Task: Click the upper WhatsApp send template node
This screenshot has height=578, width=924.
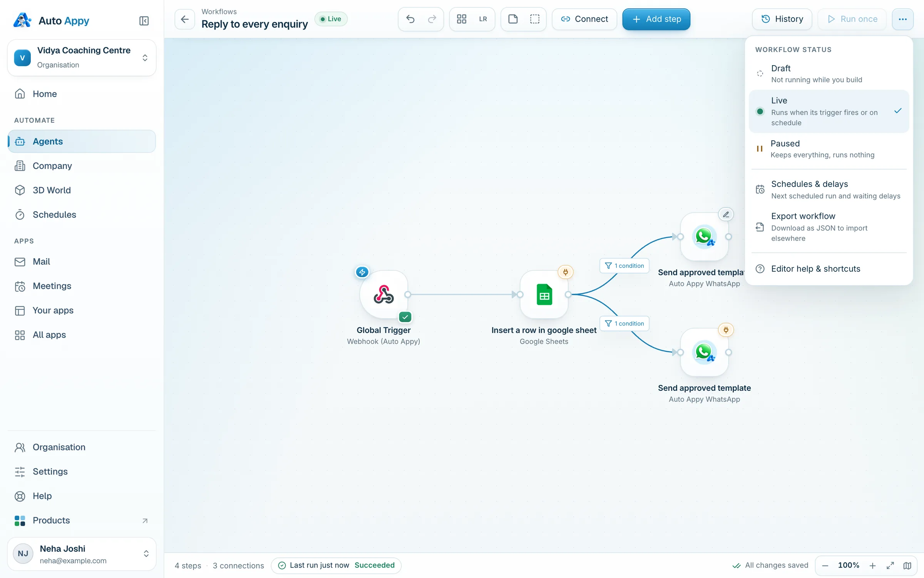Action: coord(704,237)
